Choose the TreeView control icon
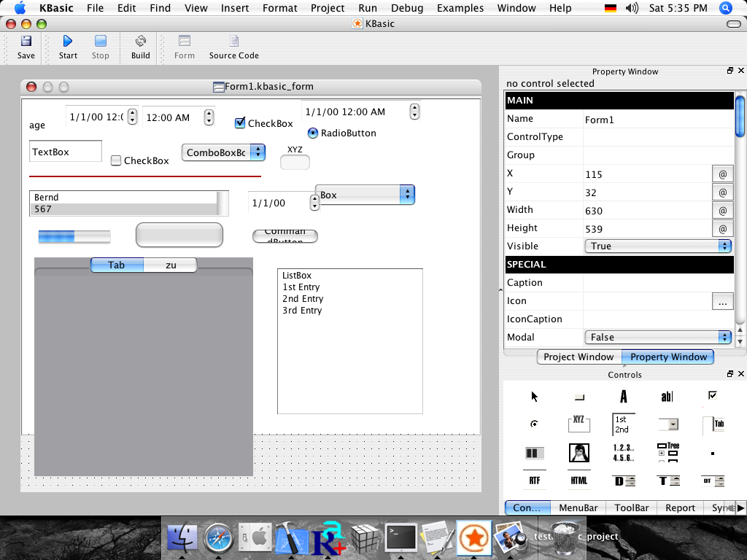 667,453
